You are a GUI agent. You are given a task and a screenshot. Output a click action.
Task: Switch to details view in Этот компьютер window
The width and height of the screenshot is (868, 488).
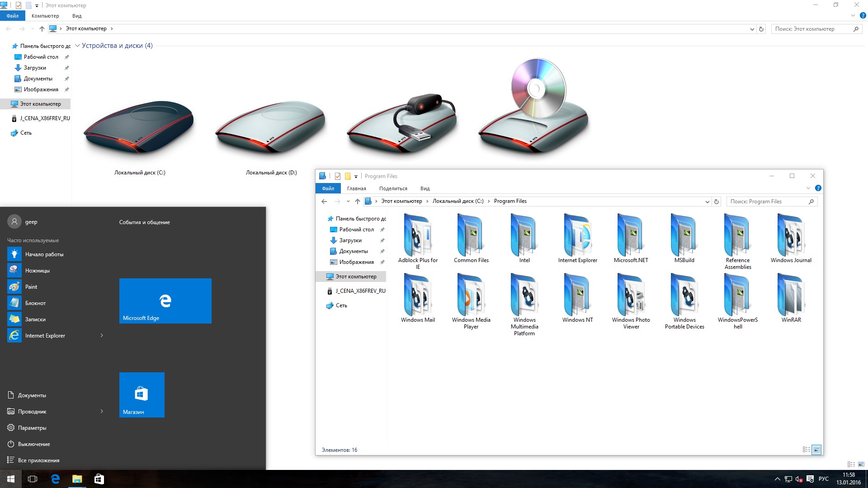tap(851, 464)
